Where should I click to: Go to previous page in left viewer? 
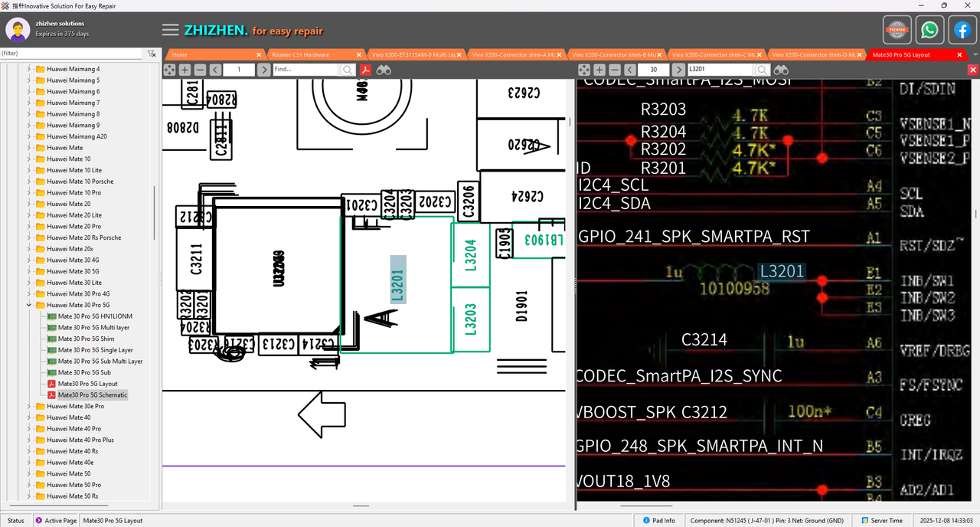click(215, 70)
